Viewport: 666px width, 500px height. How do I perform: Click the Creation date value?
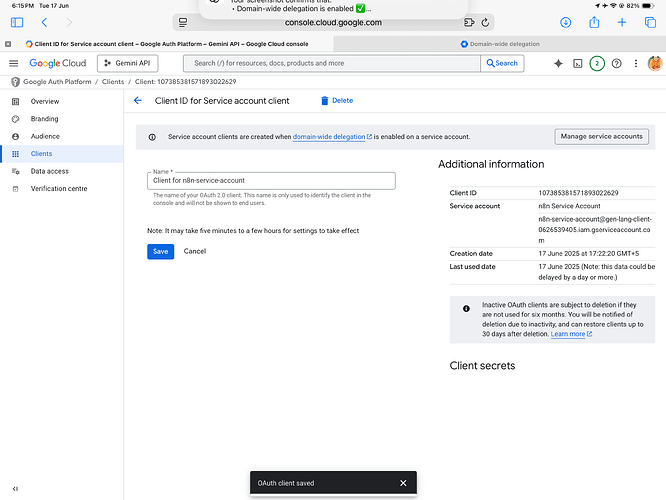tap(589, 254)
